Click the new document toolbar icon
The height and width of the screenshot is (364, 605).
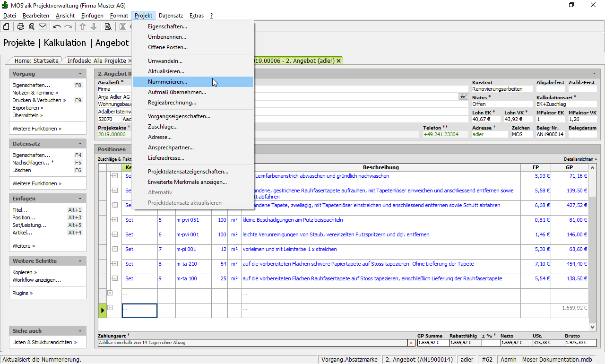(6, 26)
